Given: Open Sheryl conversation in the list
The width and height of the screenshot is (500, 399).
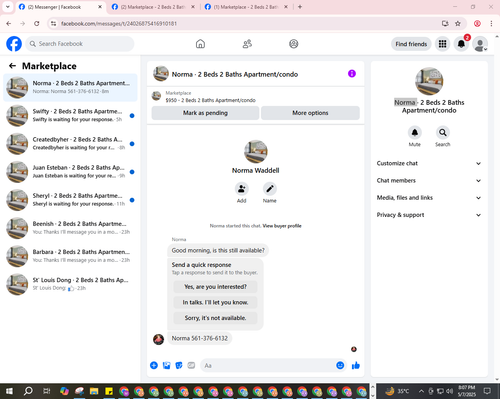Looking at the screenshot, I should [70, 200].
